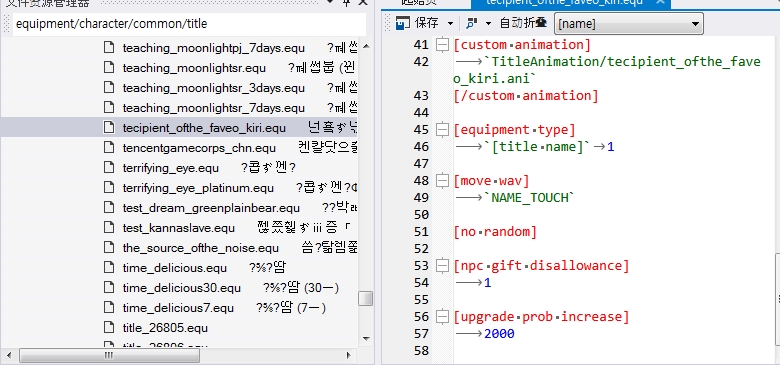780x365 pixels.
Task: Click the `[title name]` value on line 46
Action: pos(537,147)
